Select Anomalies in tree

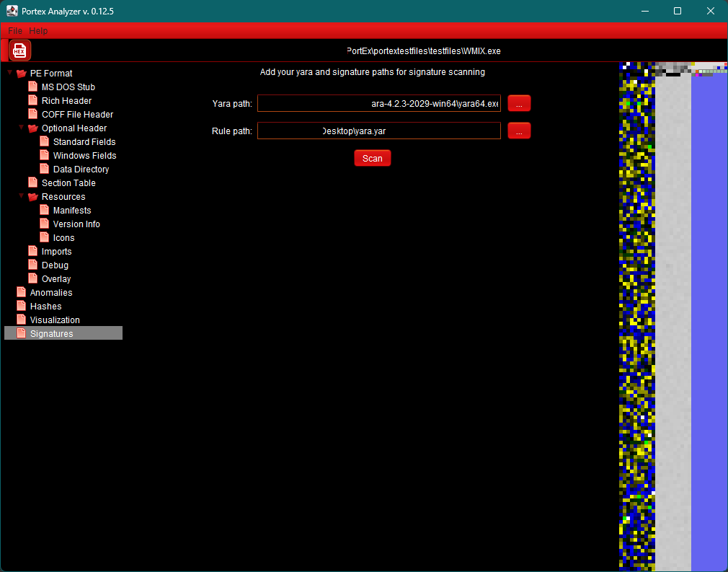coord(51,293)
